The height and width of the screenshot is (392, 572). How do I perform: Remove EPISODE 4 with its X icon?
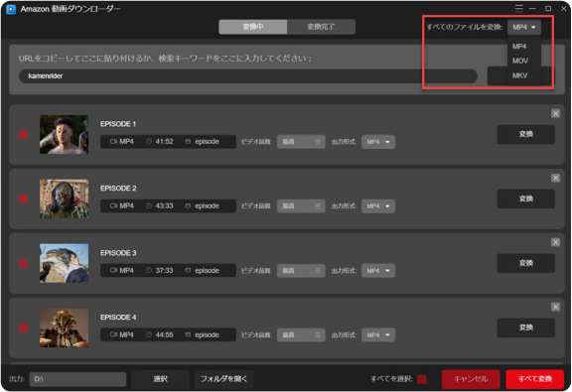(555, 307)
